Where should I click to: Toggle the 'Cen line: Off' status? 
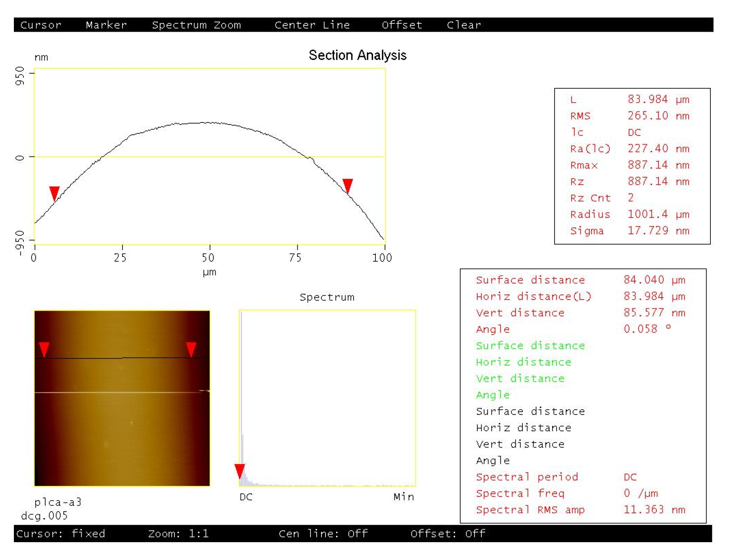[323, 533]
